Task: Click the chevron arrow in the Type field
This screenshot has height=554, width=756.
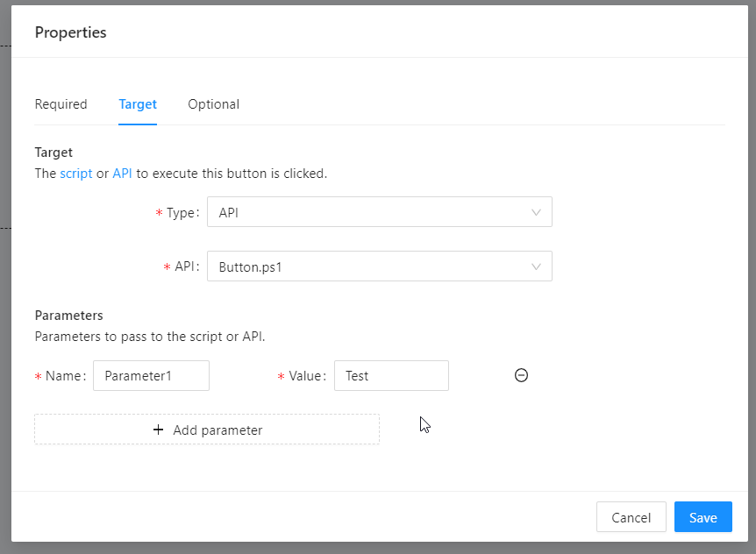Action: (x=536, y=212)
